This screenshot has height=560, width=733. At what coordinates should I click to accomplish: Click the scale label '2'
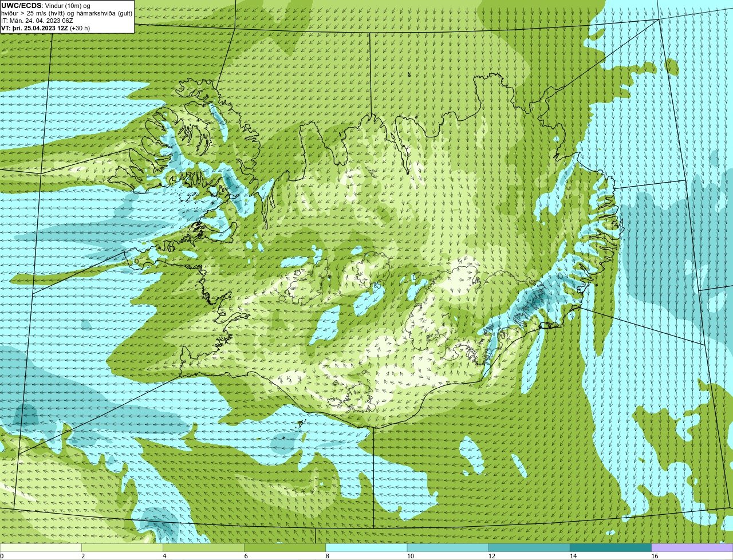pyautogui.click(x=83, y=556)
